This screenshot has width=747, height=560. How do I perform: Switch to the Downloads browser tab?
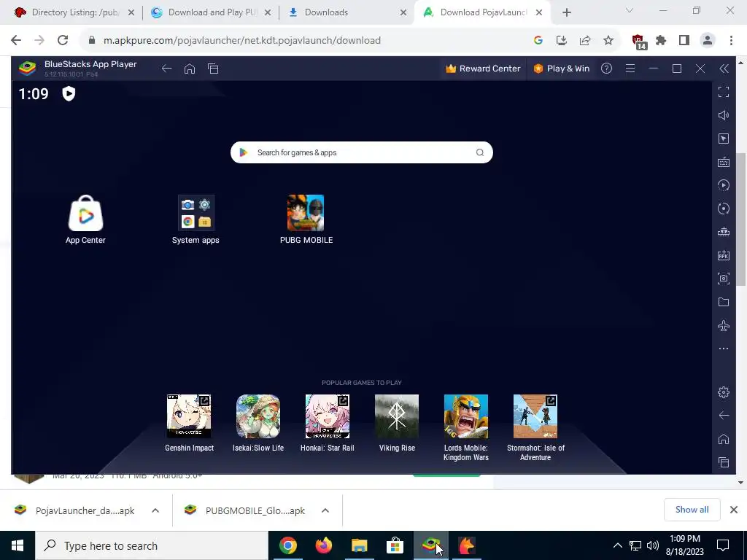[x=347, y=12]
